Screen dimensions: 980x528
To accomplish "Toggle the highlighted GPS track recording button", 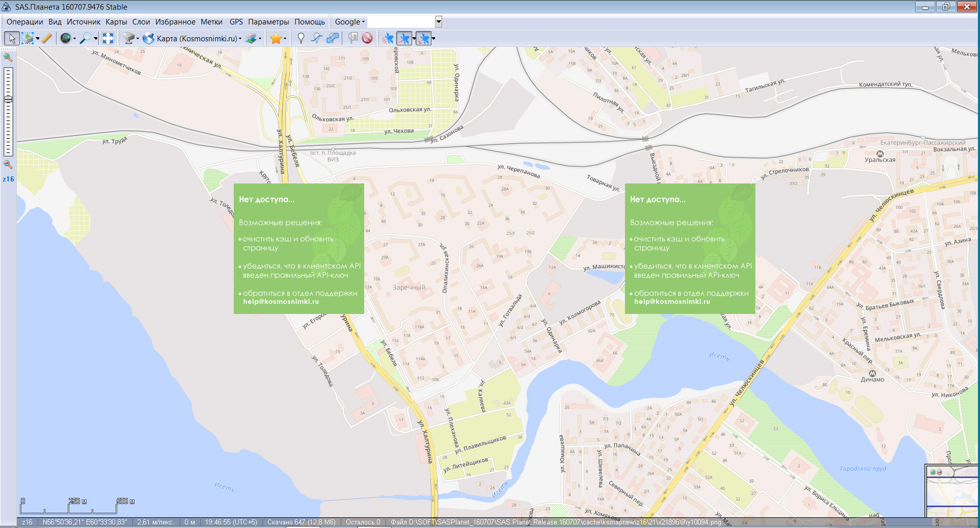I will (x=404, y=38).
